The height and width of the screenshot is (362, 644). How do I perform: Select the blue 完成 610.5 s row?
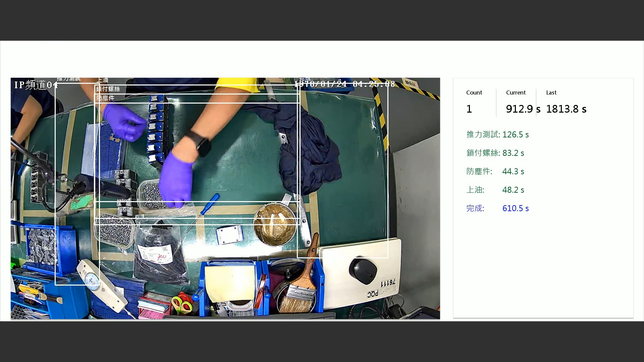point(497,208)
